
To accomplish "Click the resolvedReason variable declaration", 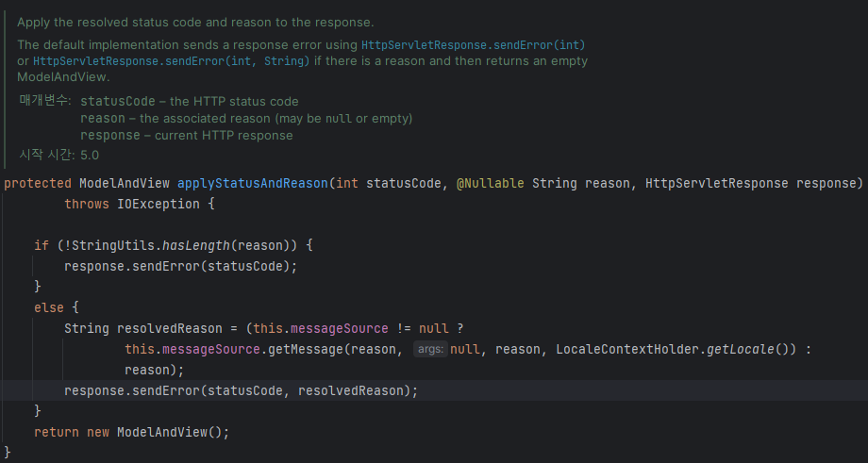I will 170,328.
